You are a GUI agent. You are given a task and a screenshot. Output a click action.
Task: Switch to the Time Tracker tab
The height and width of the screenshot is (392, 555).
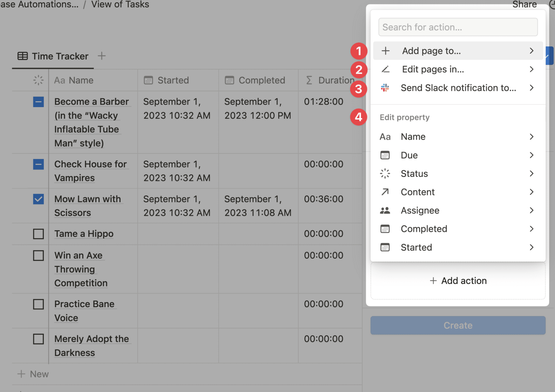point(60,56)
